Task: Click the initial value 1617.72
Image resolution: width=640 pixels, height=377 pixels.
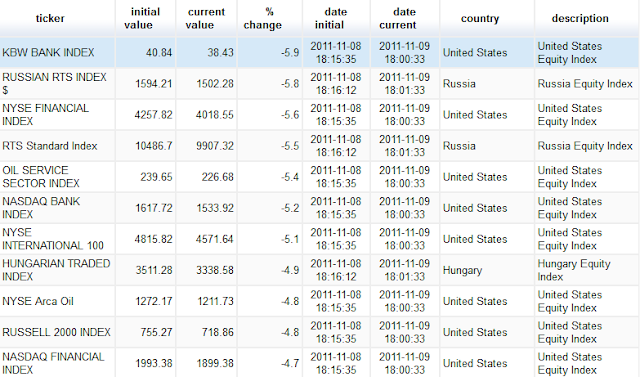Action: coord(153,208)
